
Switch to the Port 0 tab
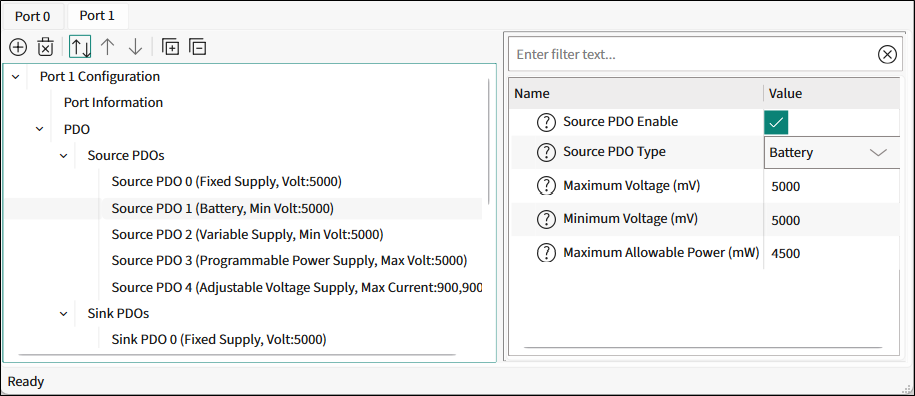point(33,16)
